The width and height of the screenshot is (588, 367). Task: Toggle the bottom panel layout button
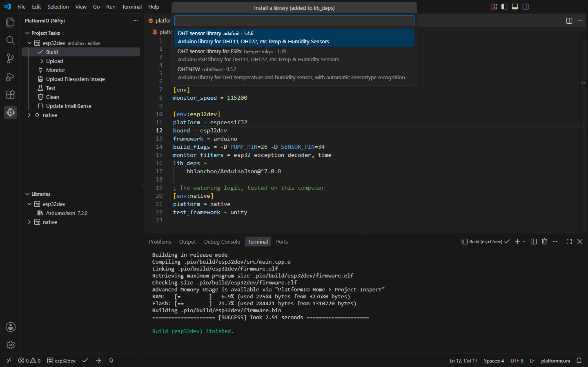pyautogui.click(x=515, y=7)
